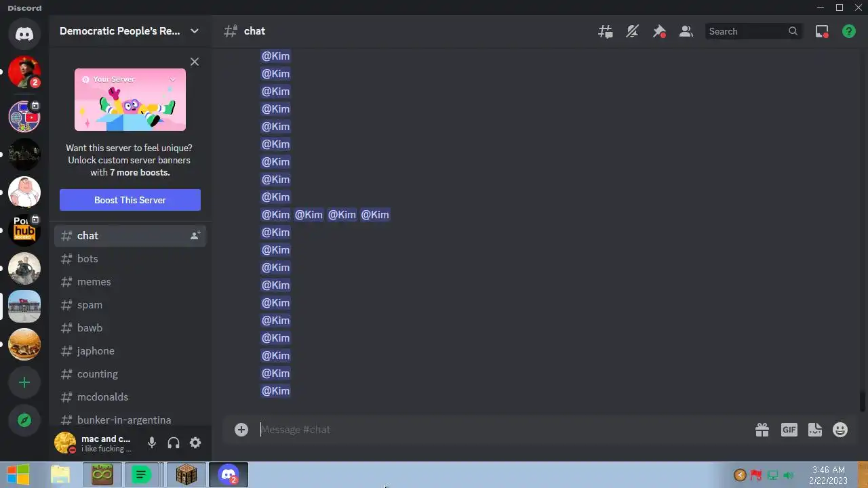868x488 pixels.
Task: Click the volume speaker tray icon
Action: [789, 475]
